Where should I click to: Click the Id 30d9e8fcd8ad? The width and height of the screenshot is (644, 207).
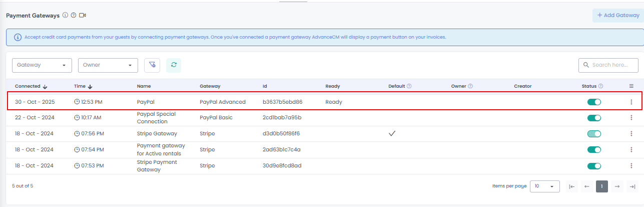[x=282, y=165]
